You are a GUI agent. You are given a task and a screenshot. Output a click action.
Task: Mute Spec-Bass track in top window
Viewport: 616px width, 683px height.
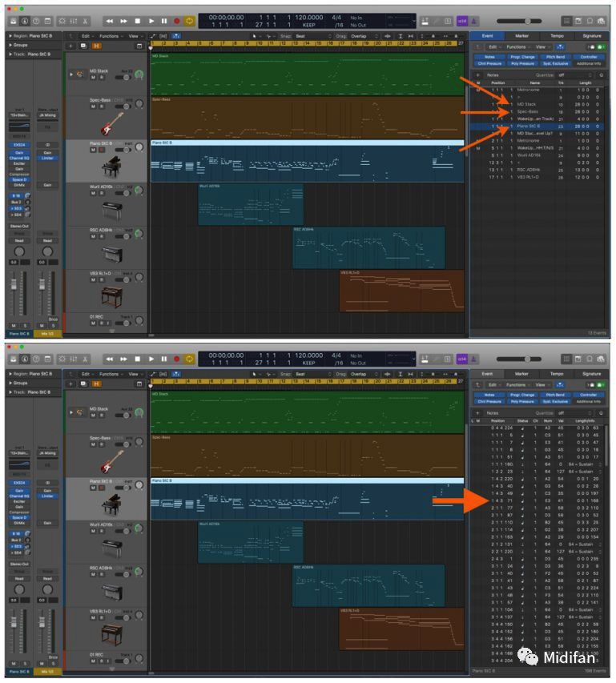(x=93, y=106)
